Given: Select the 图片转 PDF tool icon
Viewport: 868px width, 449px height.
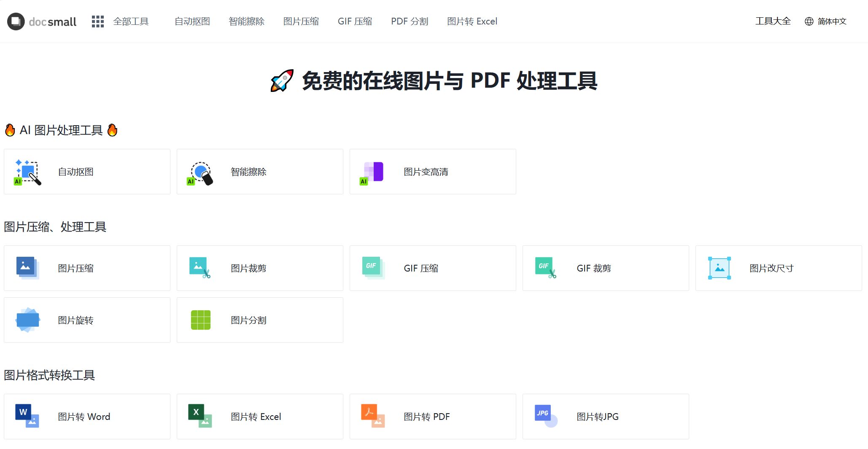Looking at the screenshot, I should [373, 416].
